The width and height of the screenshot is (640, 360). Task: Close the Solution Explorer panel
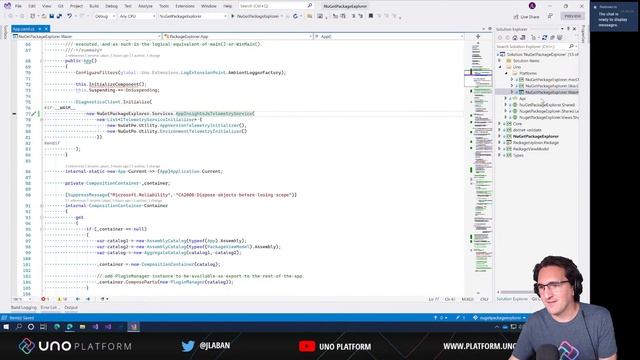click(574, 29)
